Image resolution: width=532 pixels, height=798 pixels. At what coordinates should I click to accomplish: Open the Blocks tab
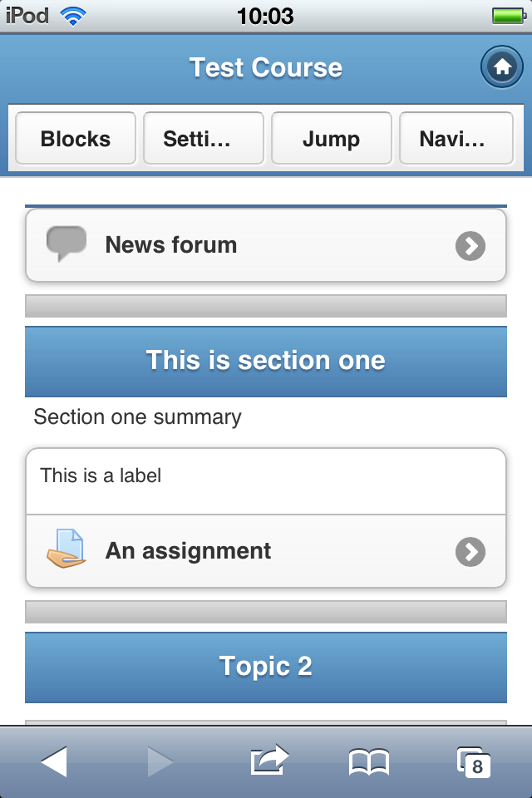(76, 139)
